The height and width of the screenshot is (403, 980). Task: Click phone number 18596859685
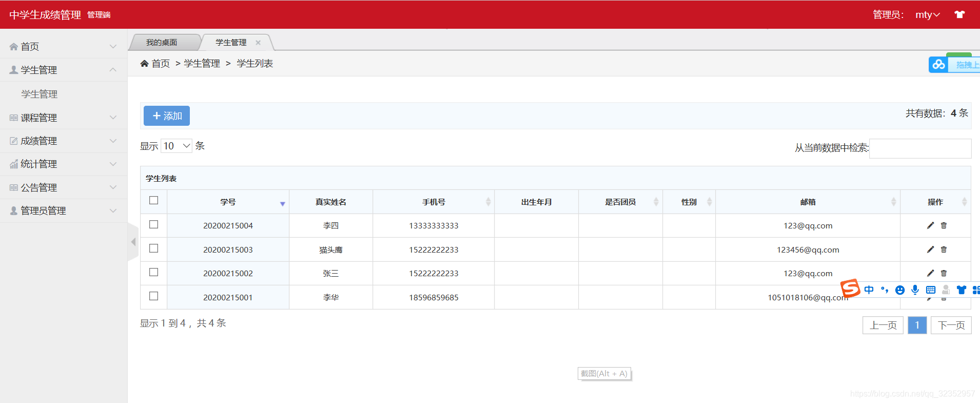434,297
